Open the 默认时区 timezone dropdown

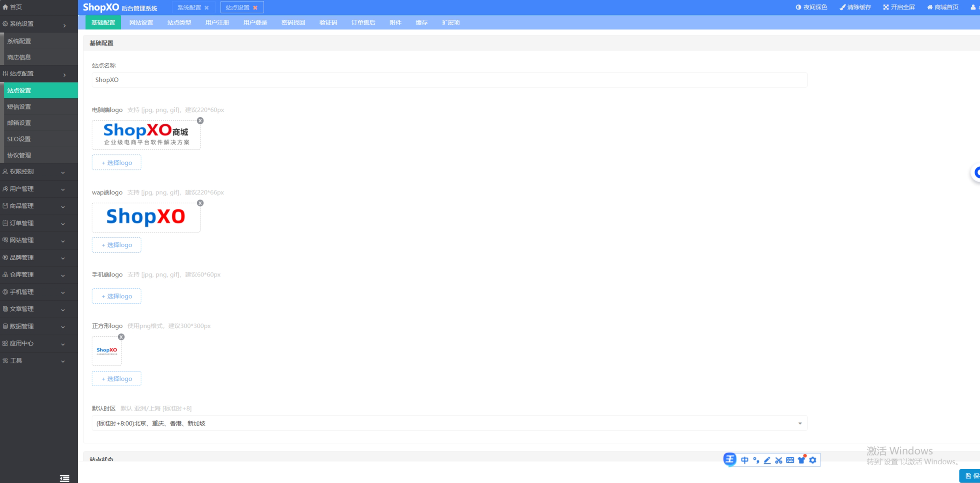(x=450, y=423)
